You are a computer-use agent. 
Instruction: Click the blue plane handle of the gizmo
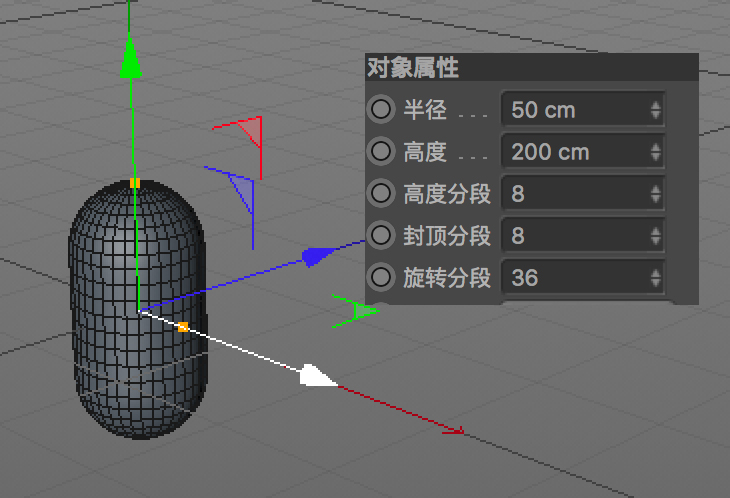click(x=243, y=192)
